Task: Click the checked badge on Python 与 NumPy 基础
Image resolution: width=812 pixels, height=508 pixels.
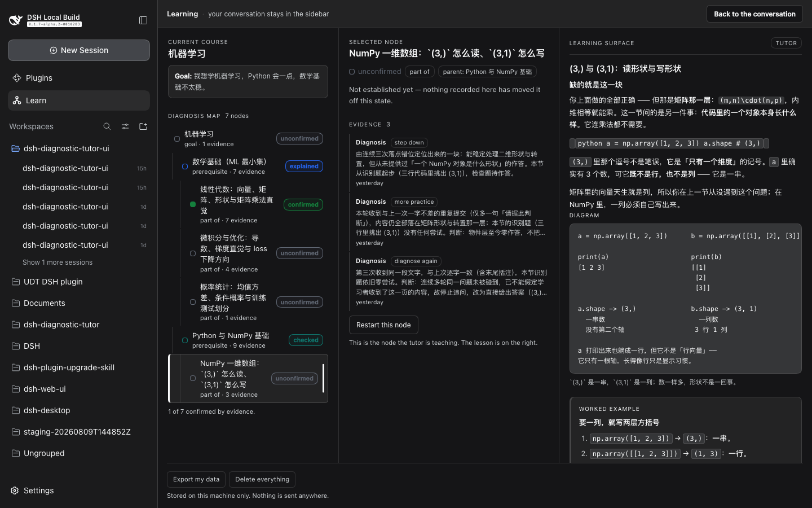Action: [x=306, y=340]
